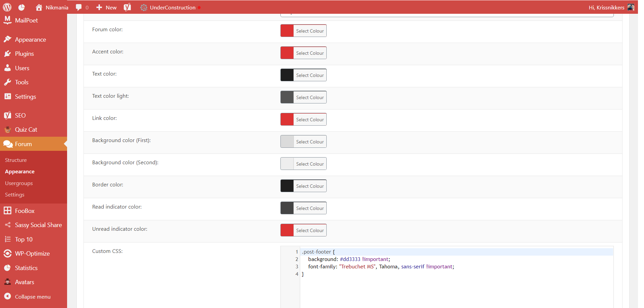644x308 pixels.
Task: Open the comments bubble icon in admin bar
Action: click(x=79, y=7)
